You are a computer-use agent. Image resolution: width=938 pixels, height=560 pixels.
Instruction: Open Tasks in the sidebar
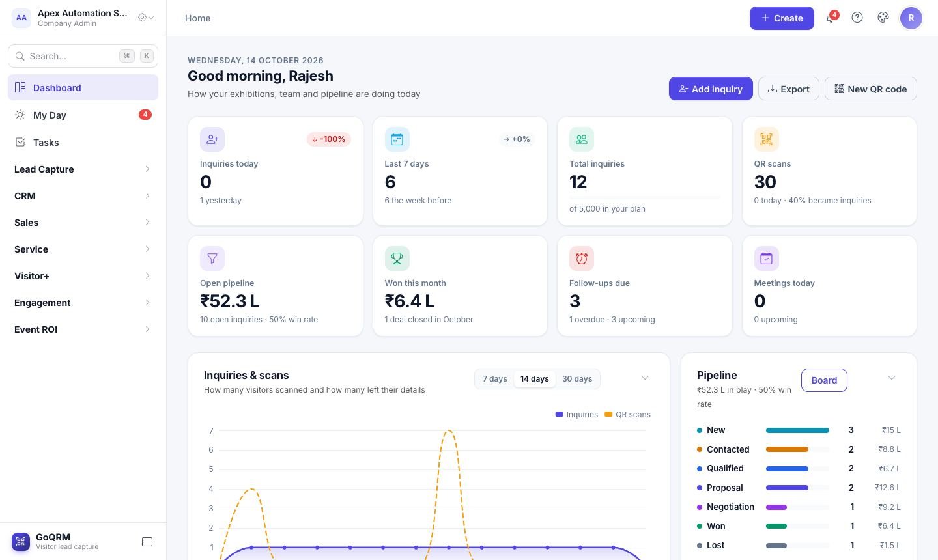coord(83,143)
